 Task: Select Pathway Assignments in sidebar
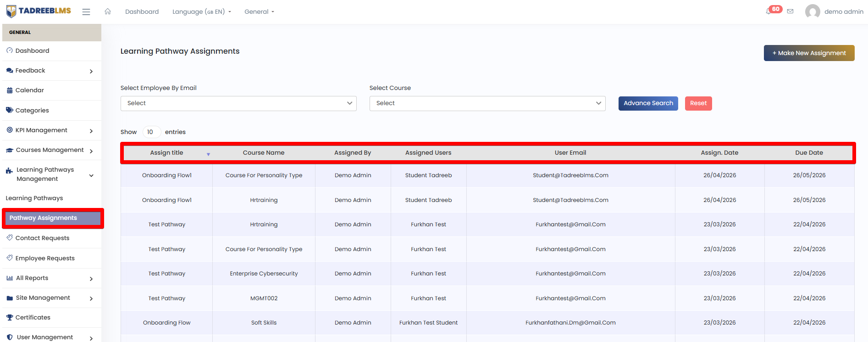point(52,218)
